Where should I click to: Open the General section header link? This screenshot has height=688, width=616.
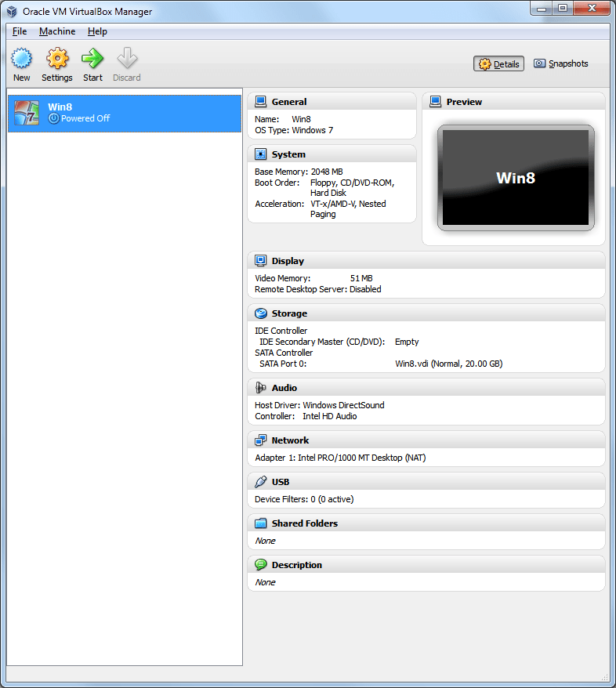coord(289,102)
